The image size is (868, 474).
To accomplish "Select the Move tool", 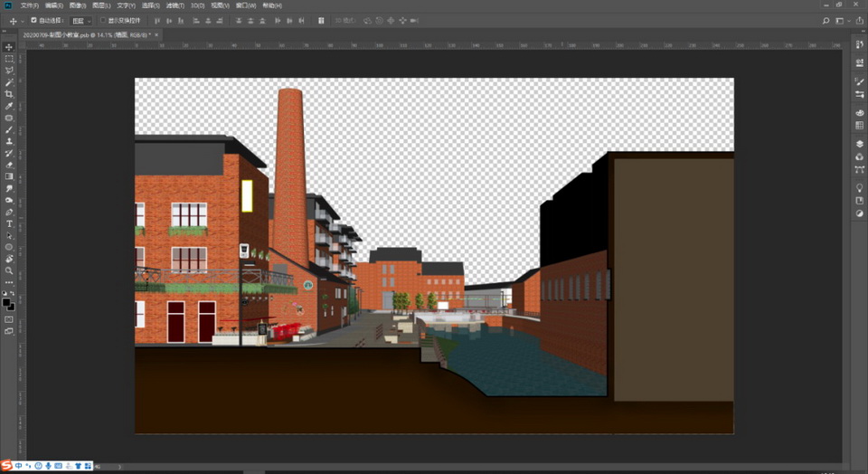I will 9,46.
